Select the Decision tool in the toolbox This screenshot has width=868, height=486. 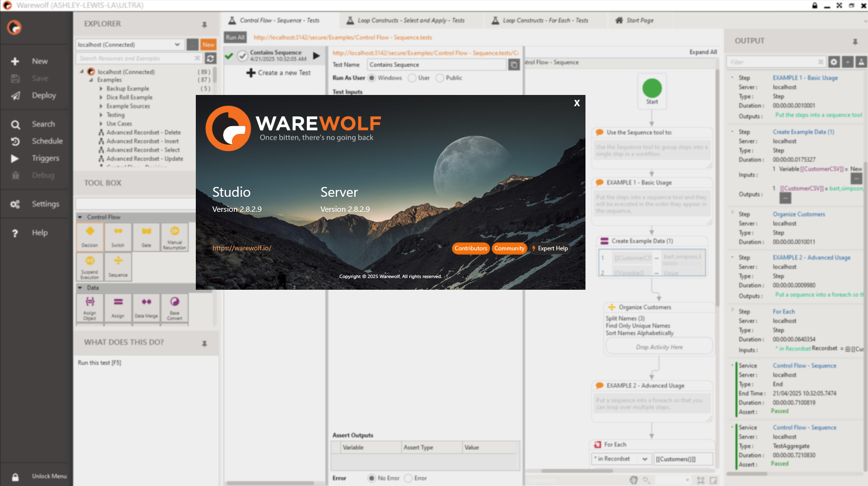90,237
